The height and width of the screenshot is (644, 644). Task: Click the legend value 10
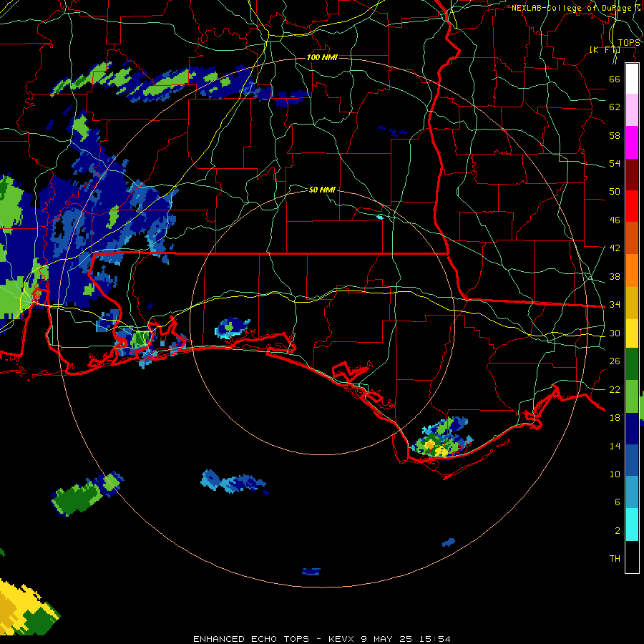click(615, 474)
